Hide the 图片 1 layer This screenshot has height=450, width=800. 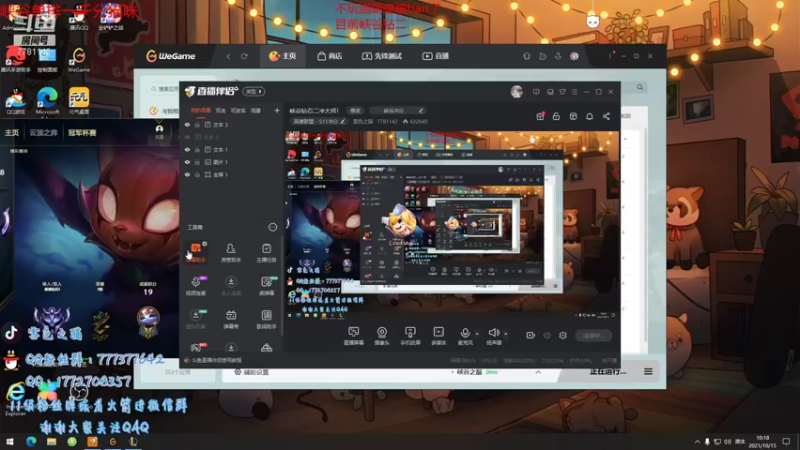point(187,162)
